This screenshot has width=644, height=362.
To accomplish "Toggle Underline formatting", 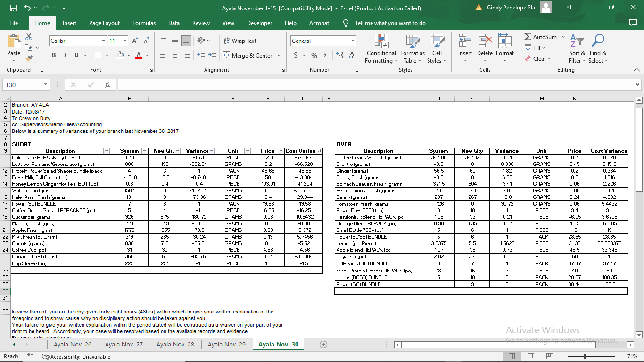I will (x=77, y=55).
